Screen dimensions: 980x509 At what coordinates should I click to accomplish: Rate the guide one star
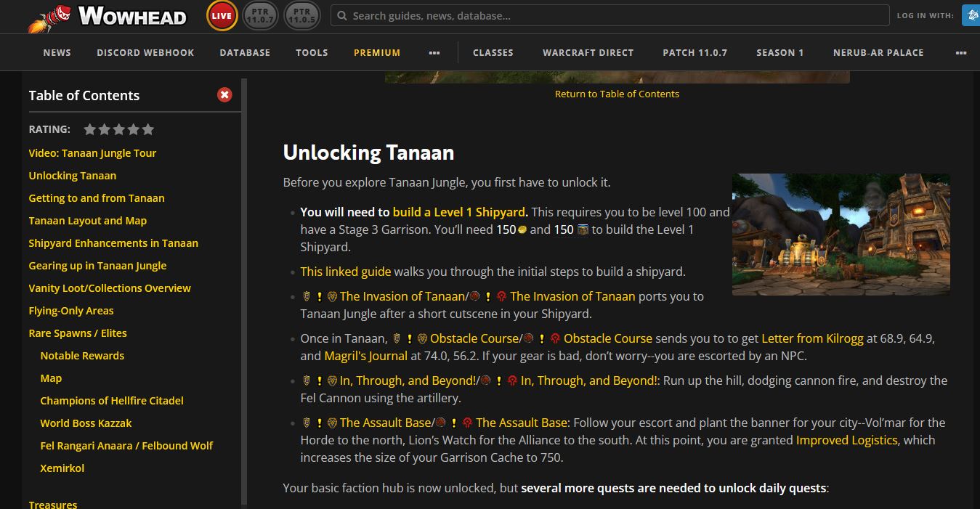click(x=90, y=129)
